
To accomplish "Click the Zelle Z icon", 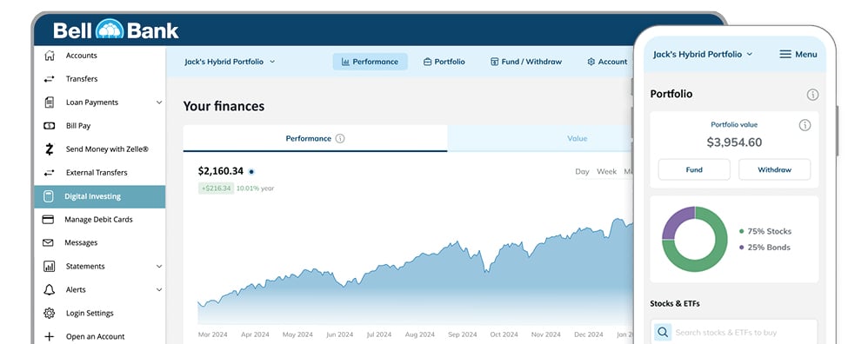I will (x=50, y=149).
